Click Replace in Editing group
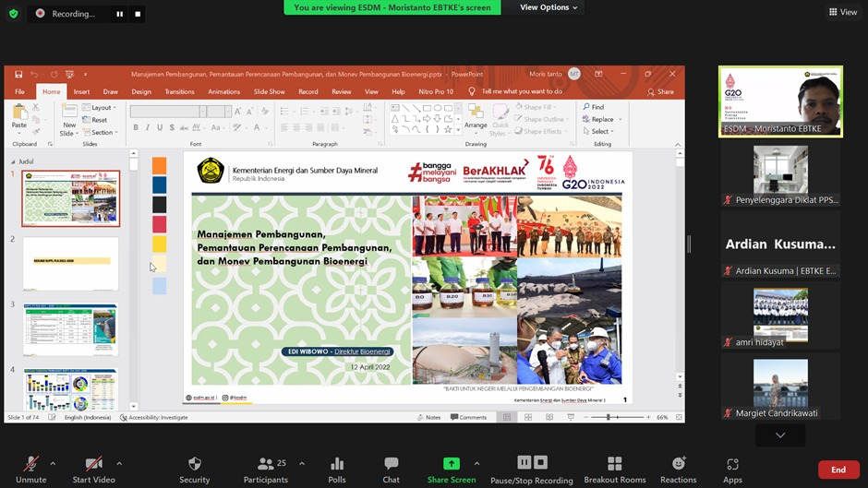Viewport: 868px width, 488px height. click(x=602, y=119)
